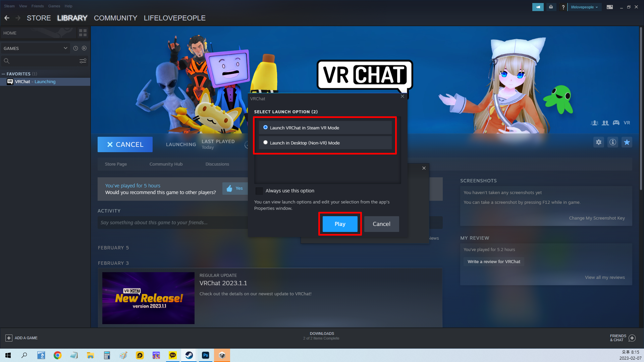Click the search magnifier icon in sidebar
Screen dimensions: 644x362
tap(6, 61)
